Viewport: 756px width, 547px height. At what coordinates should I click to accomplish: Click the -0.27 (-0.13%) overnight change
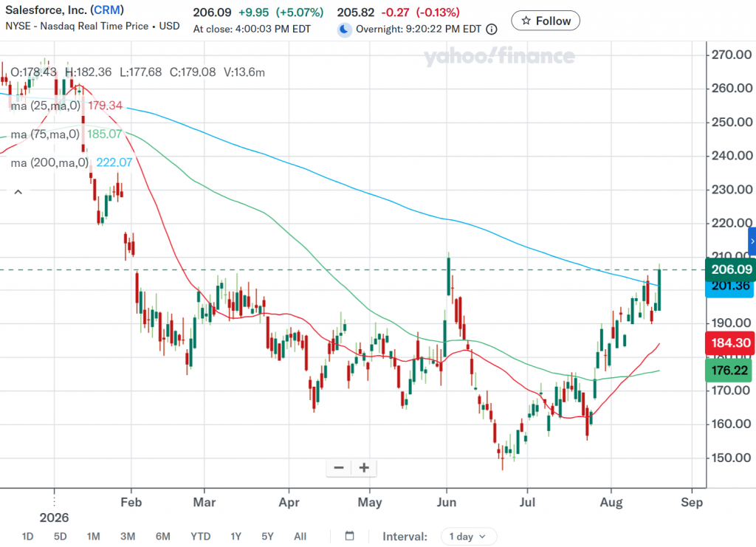click(x=420, y=12)
